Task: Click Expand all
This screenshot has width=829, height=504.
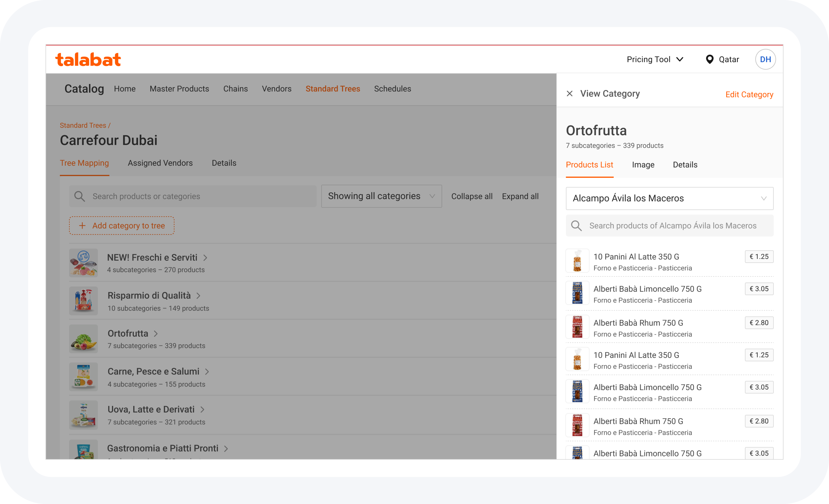Action: 520,196
